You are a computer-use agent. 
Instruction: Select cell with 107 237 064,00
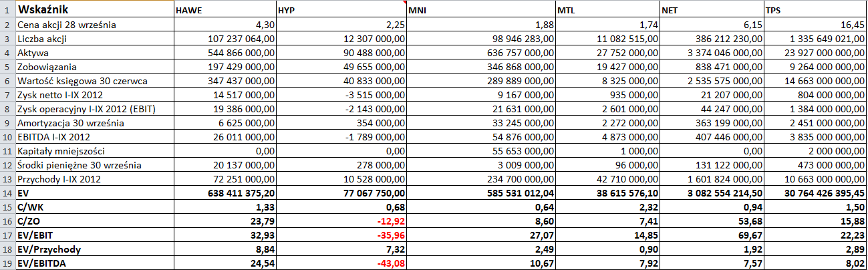224,39
